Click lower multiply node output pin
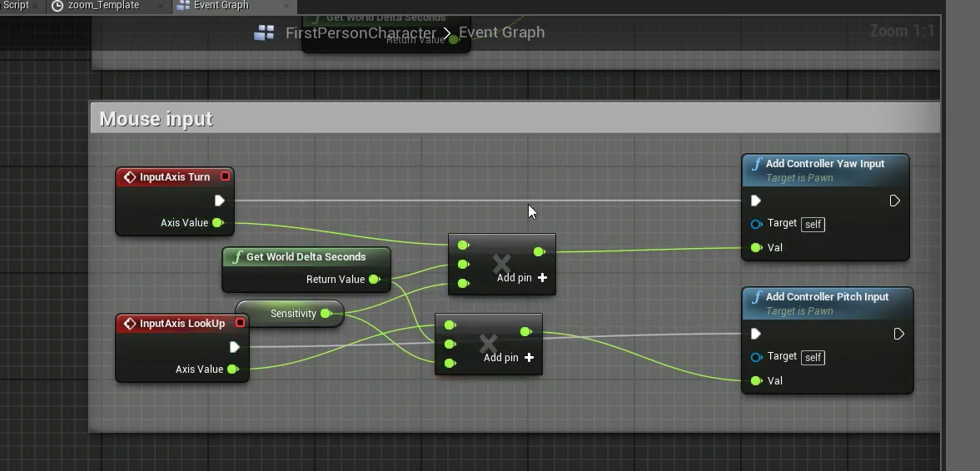The height and width of the screenshot is (471, 980). click(526, 332)
